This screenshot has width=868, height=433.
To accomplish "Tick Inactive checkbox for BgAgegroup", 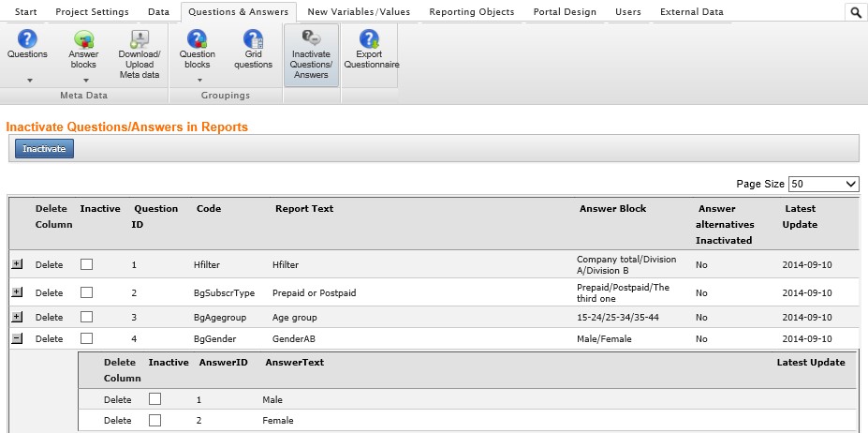I will pyautogui.click(x=86, y=317).
